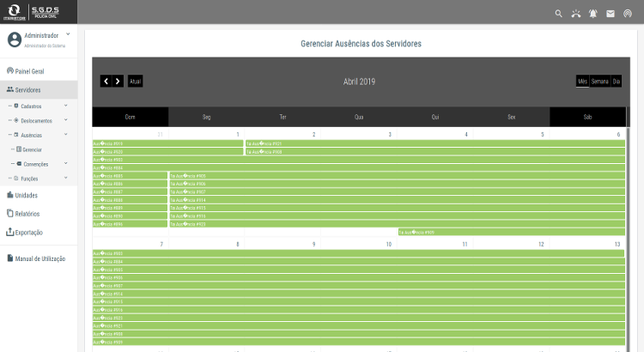Click the Qua column header

pyautogui.click(x=359, y=117)
